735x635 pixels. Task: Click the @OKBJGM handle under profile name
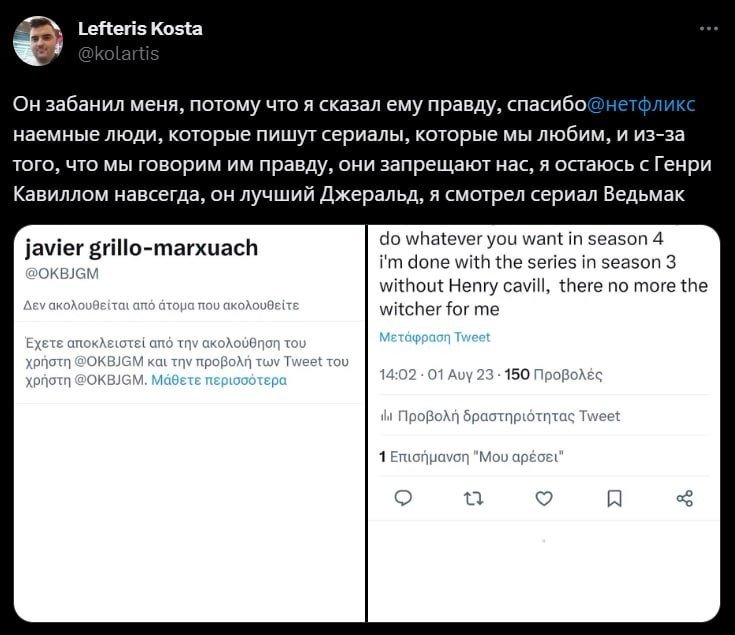click(x=62, y=274)
